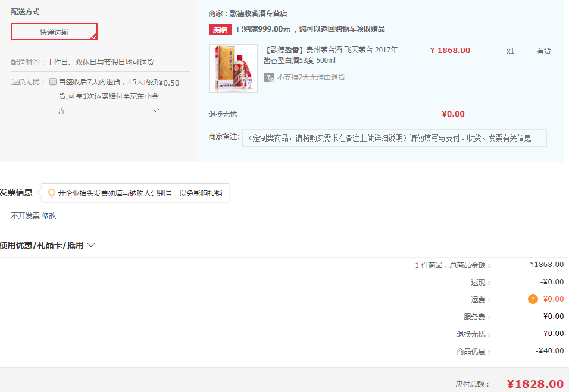Viewport: 569px width, 392px height.
Task: Click the lightbulb icon in invoice tip
Action: click(51, 193)
